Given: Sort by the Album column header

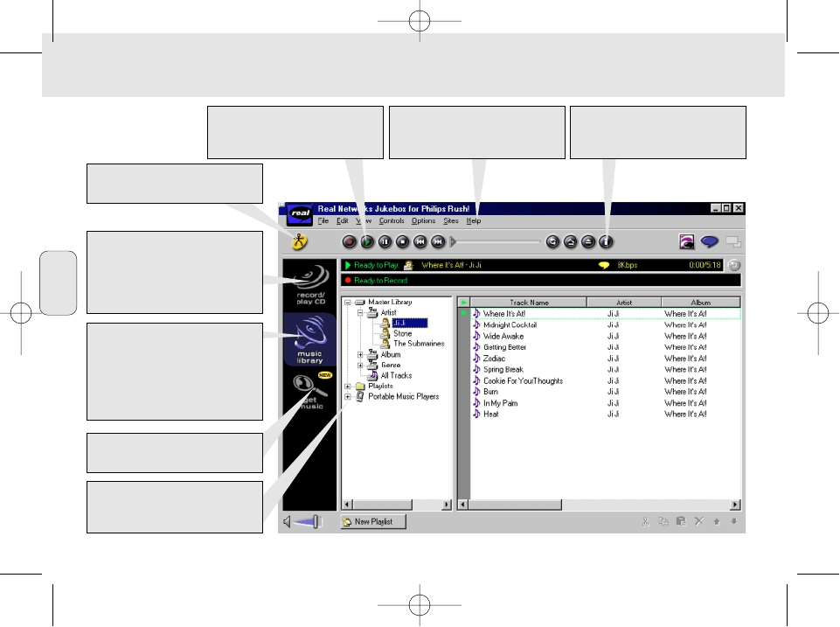Looking at the screenshot, I should [701, 303].
